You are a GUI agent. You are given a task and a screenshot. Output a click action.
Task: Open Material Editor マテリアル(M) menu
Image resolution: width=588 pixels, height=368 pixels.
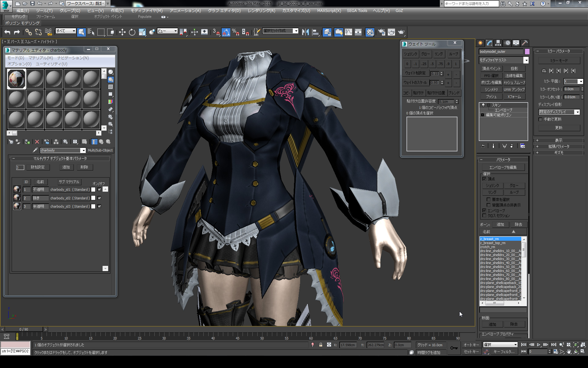coord(41,58)
